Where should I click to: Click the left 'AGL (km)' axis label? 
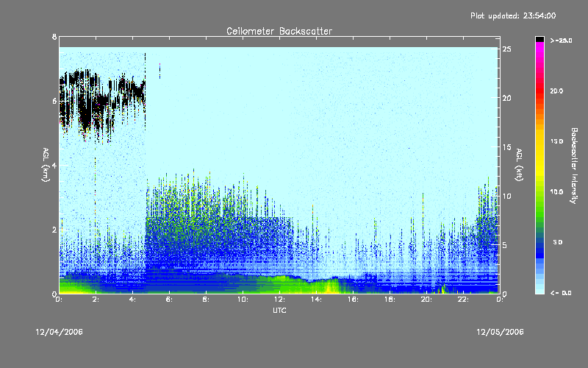click(x=46, y=165)
